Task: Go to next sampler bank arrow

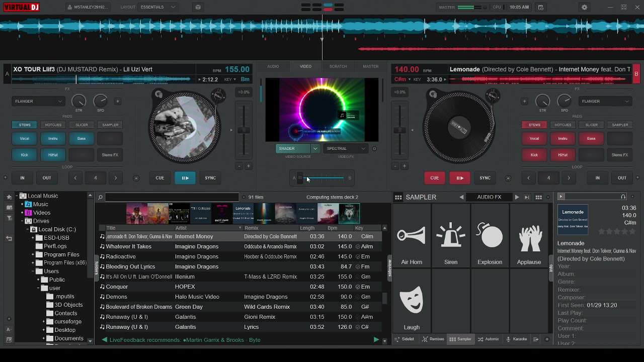Action: [x=517, y=197]
